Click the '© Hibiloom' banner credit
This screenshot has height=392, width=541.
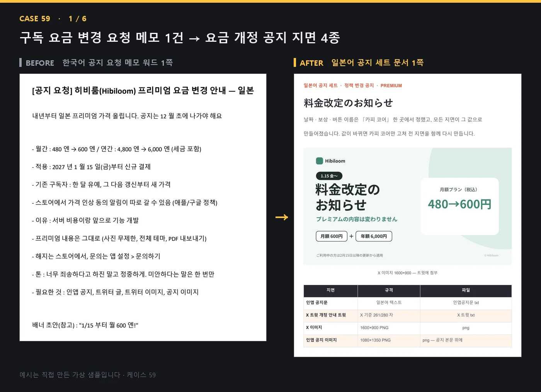pos(491,256)
